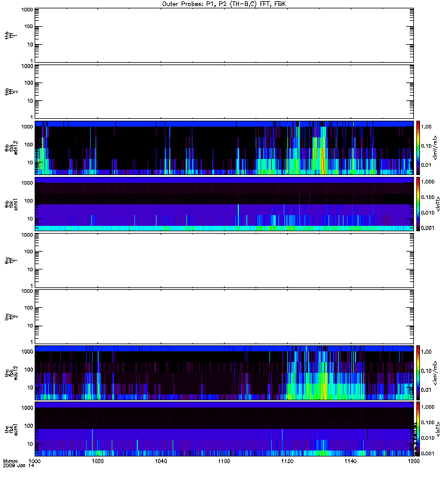Click the 0.010 tick of thb scm1 colorbar

click(428, 213)
